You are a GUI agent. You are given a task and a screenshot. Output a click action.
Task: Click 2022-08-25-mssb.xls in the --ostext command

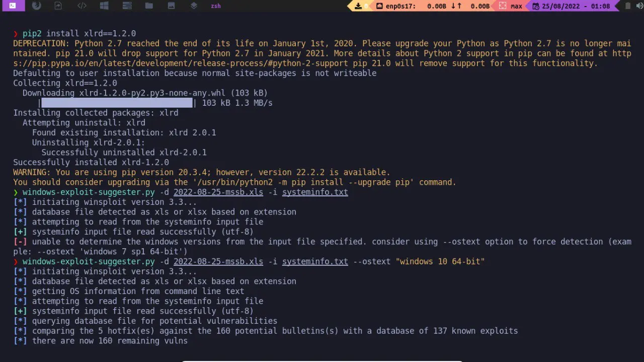click(x=218, y=261)
